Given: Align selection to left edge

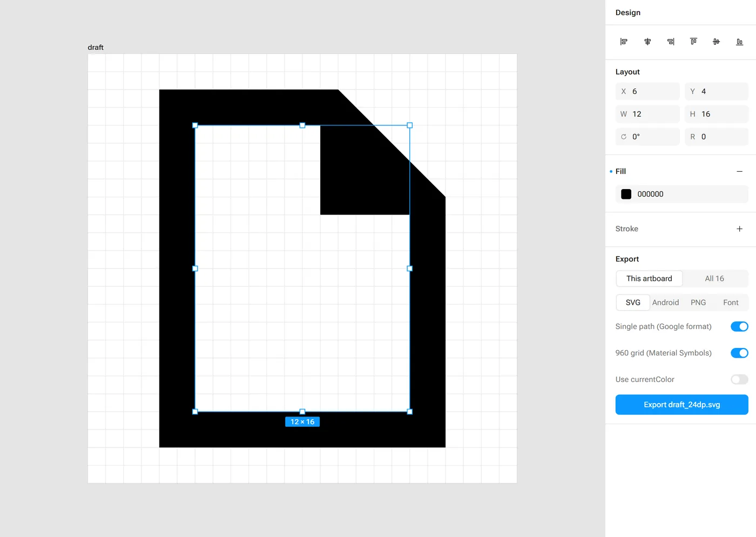Looking at the screenshot, I should pyautogui.click(x=624, y=42).
